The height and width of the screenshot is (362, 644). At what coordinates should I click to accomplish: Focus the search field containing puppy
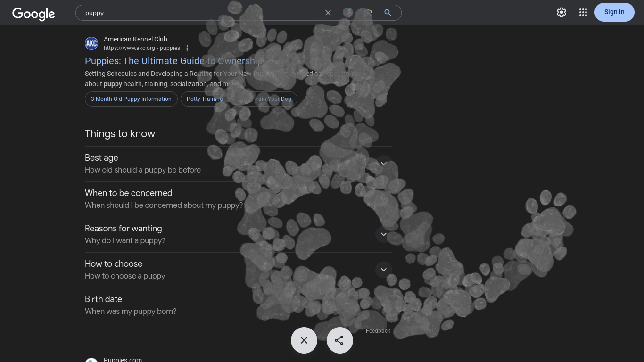[198, 13]
